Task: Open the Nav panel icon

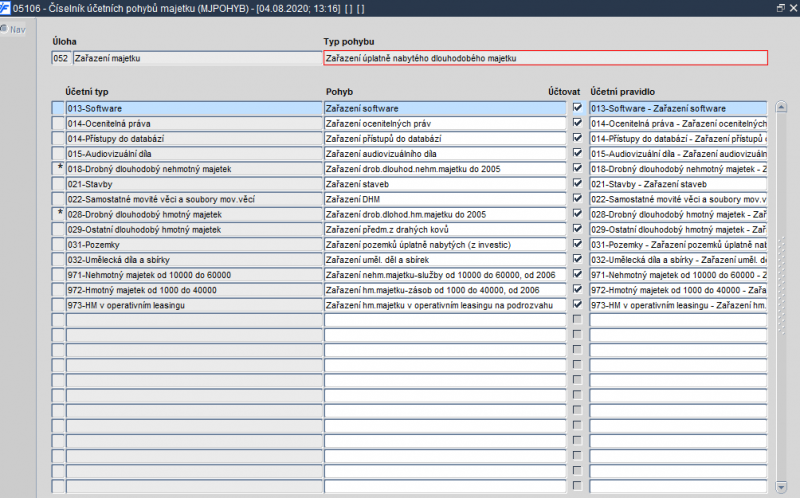Action: tap(4, 29)
